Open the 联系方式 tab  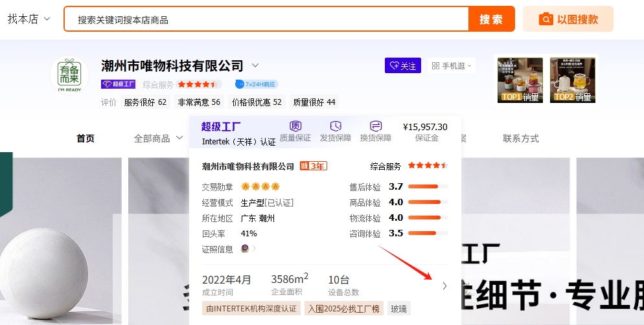click(521, 139)
